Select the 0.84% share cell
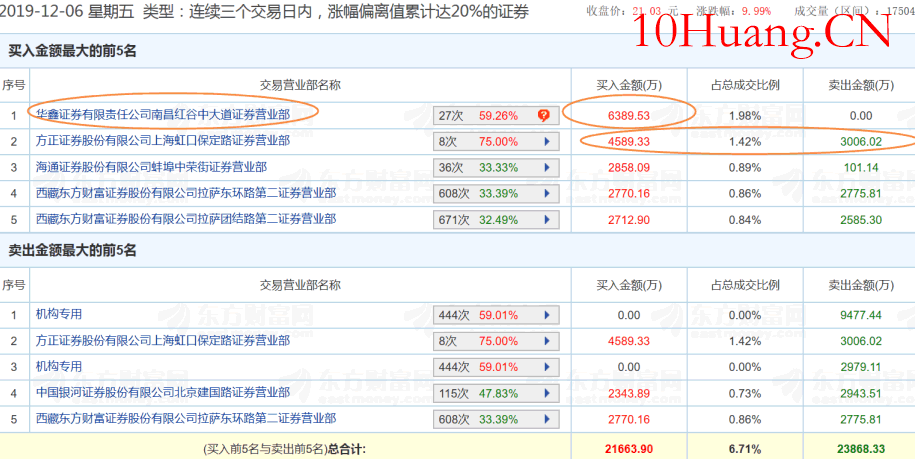Viewport: 915px width, 459px height. (745, 220)
